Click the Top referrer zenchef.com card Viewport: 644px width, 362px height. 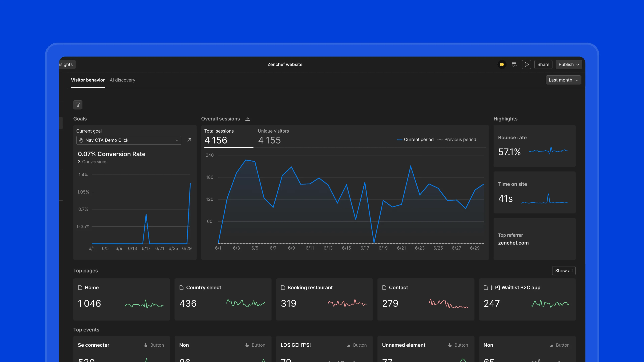point(534,239)
